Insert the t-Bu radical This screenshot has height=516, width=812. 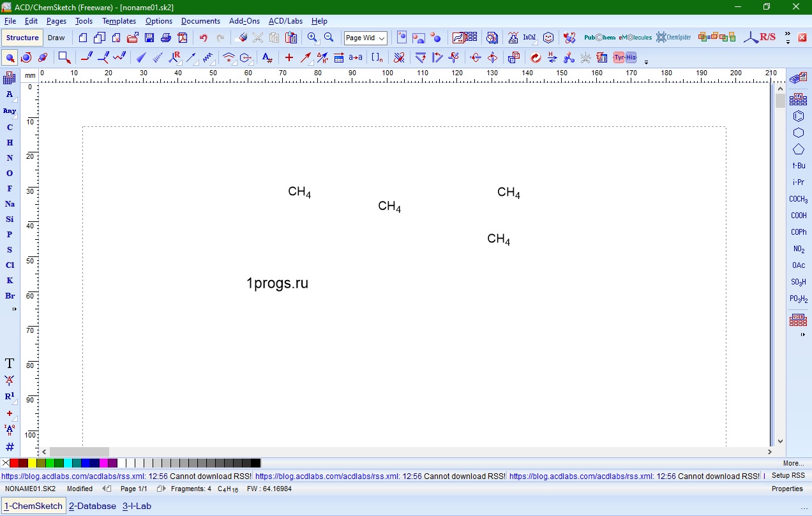[x=799, y=166]
